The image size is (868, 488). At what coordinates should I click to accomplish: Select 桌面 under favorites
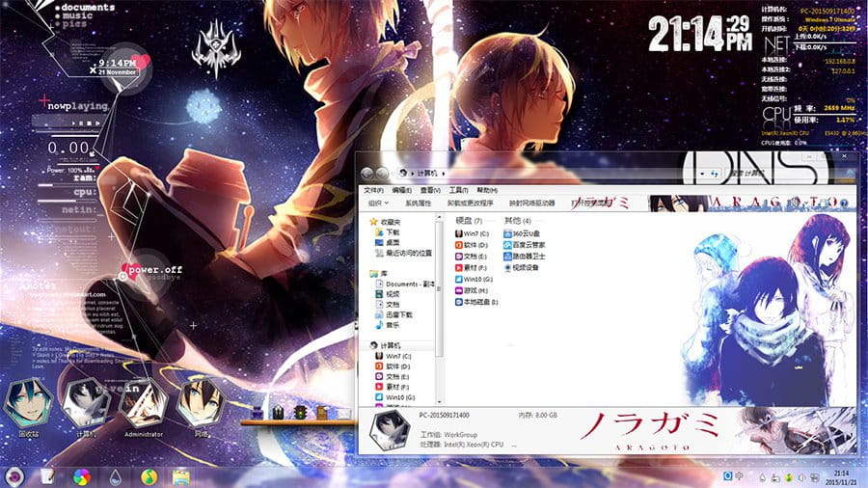pos(387,242)
